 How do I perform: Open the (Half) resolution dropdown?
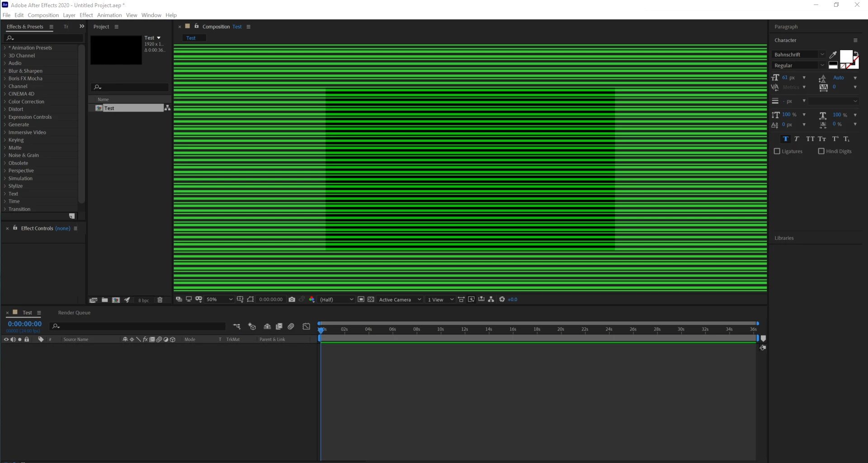click(x=336, y=299)
